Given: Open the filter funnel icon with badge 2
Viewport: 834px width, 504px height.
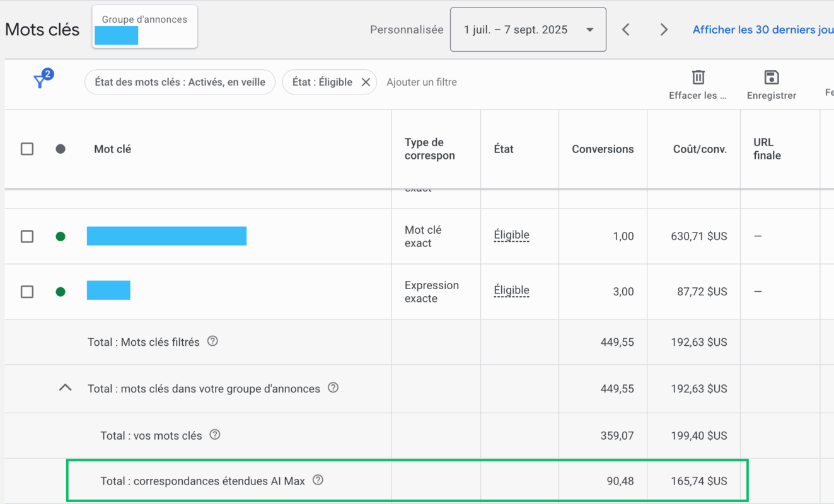Looking at the screenshot, I should coord(42,79).
